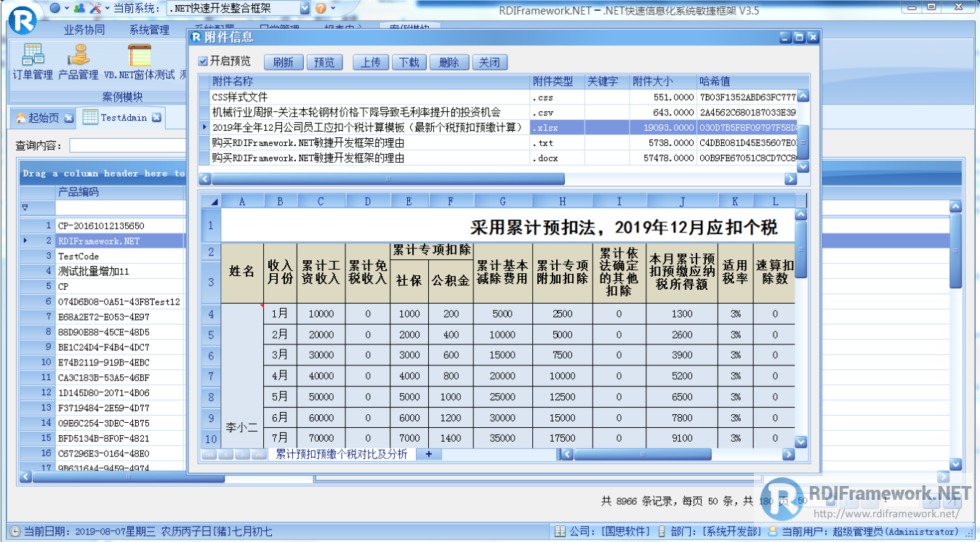Click the 关闭 button

pyautogui.click(x=489, y=62)
